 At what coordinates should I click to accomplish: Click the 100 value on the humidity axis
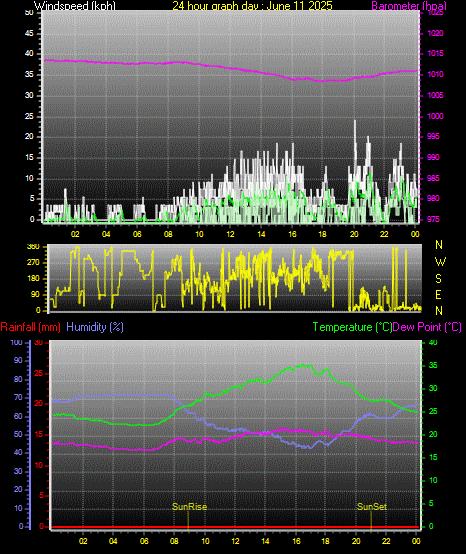pos(16,342)
